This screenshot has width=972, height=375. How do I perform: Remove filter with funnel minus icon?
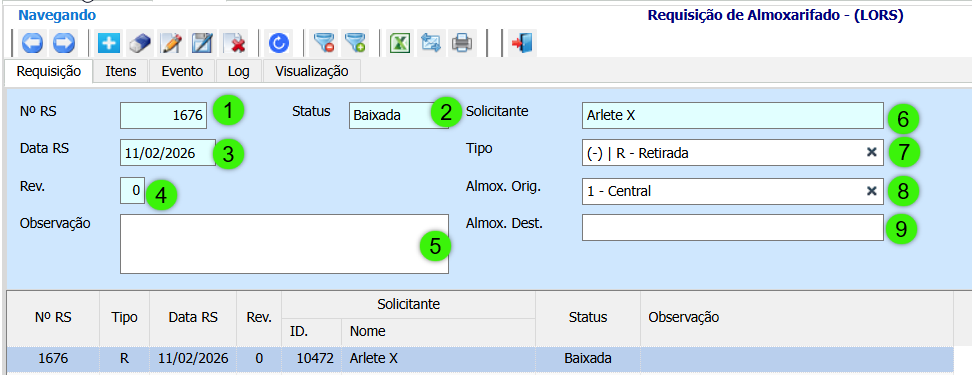click(324, 43)
